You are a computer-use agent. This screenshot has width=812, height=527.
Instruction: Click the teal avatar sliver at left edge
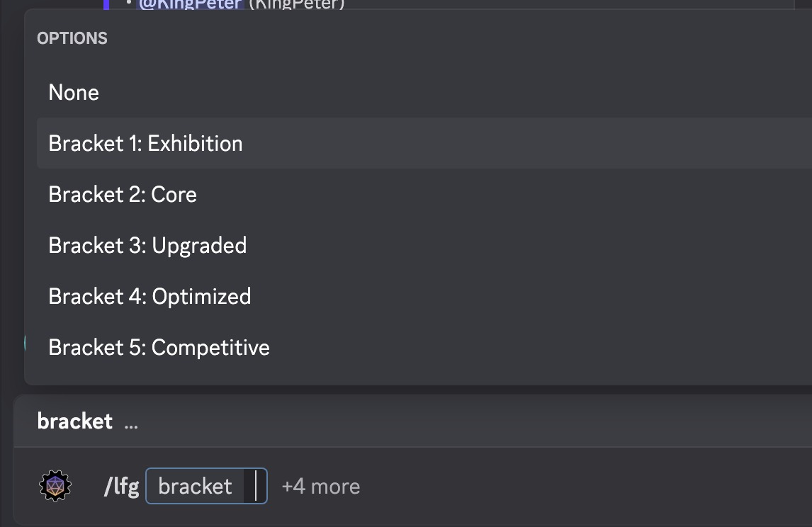click(26, 344)
